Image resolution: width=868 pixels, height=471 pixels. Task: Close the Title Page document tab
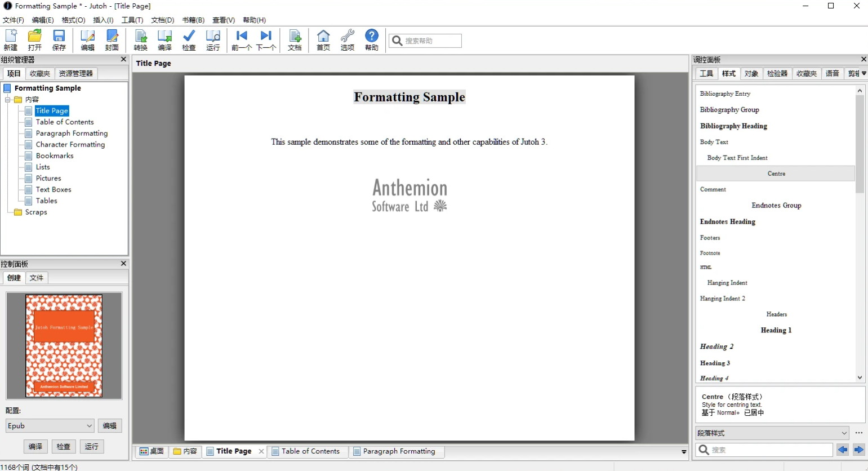click(261, 451)
